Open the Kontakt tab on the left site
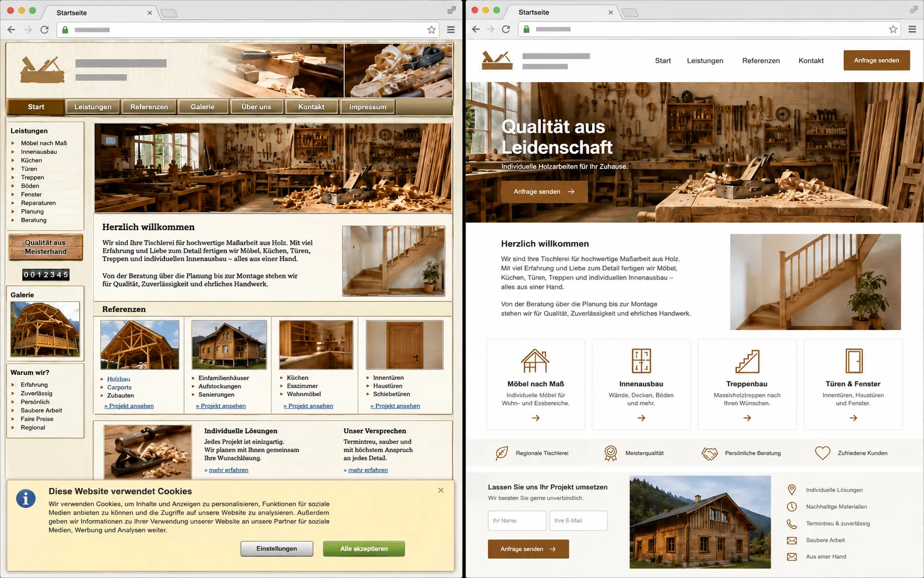 [311, 107]
